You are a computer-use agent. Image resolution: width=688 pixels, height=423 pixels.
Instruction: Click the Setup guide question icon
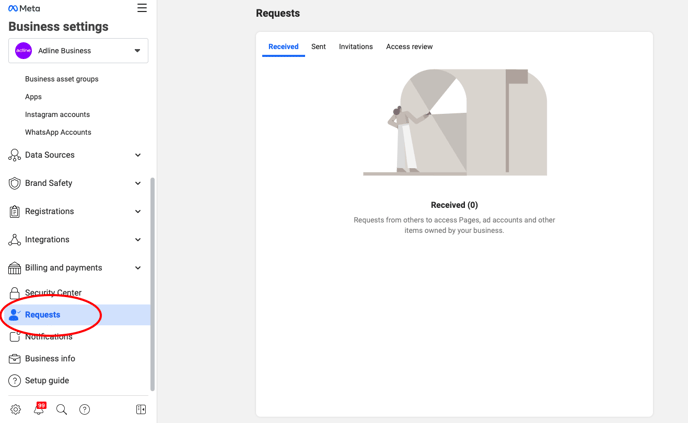(14, 380)
